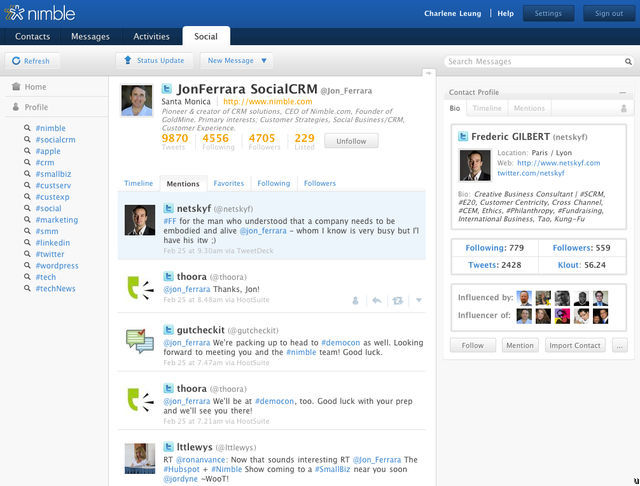
Task: Open the Messages tab
Action: [90, 36]
